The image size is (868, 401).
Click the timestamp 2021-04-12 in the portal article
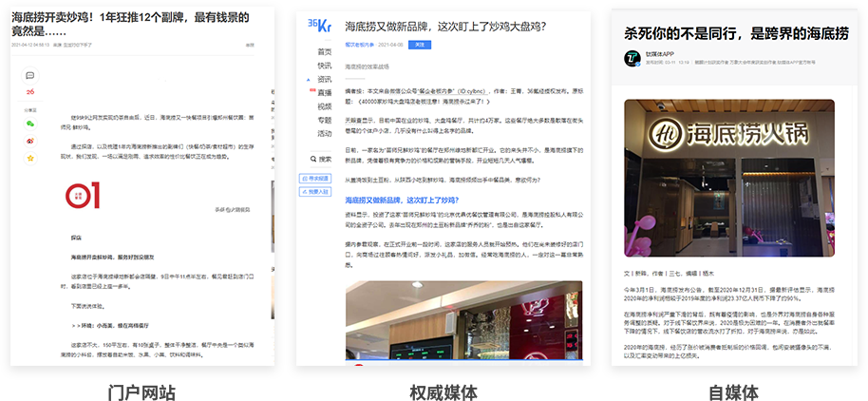(x=30, y=45)
